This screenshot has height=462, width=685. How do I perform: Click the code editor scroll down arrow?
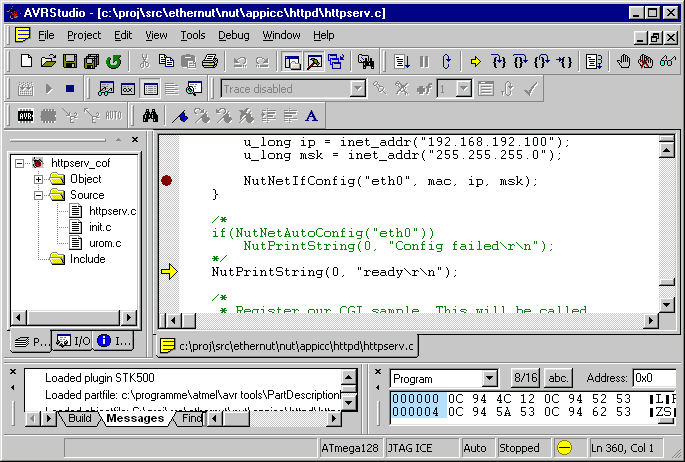pyautogui.click(x=667, y=304)
